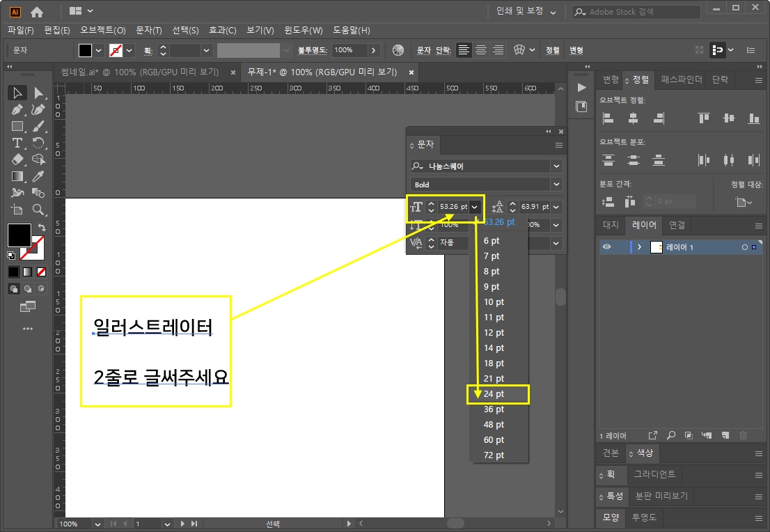Select the Pen tool
The height and width of the screenshot is (532, 770).
pos(17,109)
